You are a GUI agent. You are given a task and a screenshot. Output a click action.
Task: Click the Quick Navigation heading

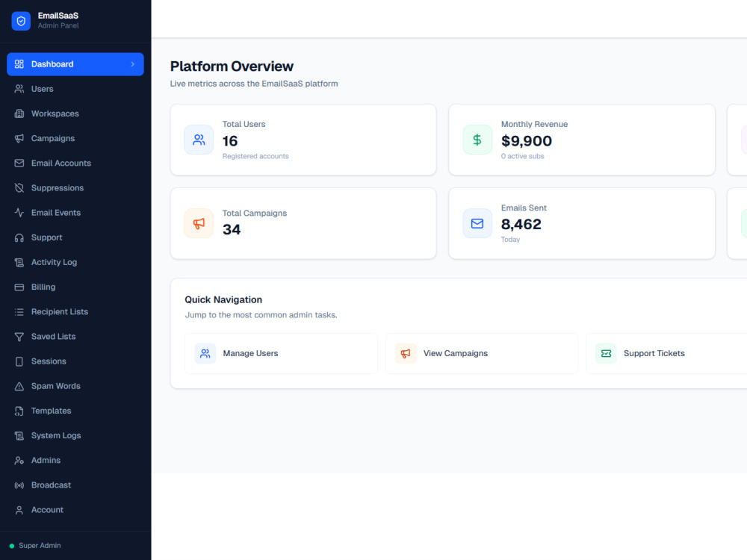pos(223,299)
